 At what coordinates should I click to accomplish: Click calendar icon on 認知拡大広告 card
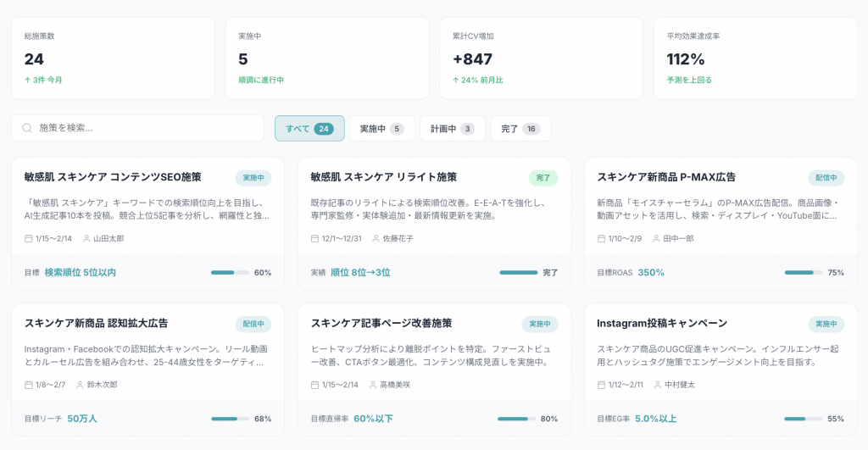(29, 385)
